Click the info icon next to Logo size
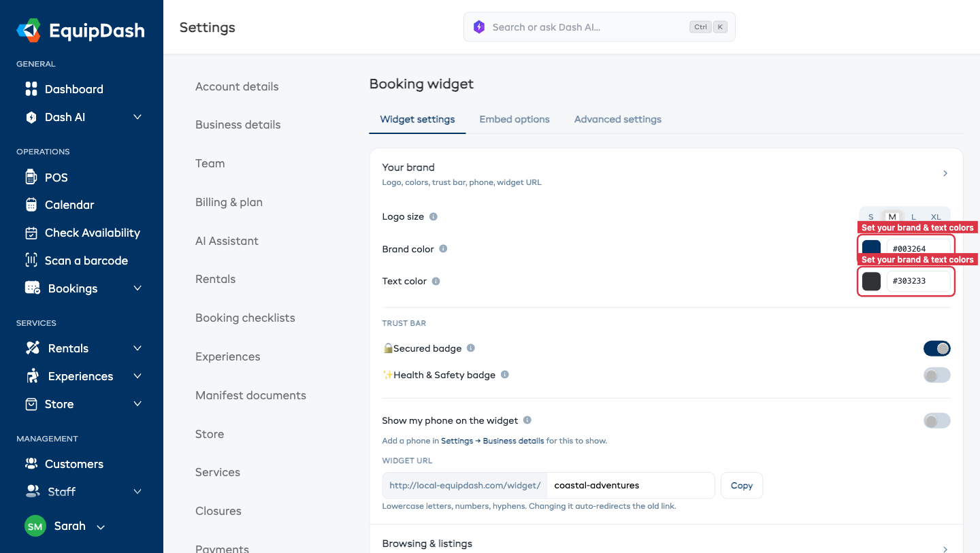Viewport: 980px width, 553px height. [x=434, y=216]
